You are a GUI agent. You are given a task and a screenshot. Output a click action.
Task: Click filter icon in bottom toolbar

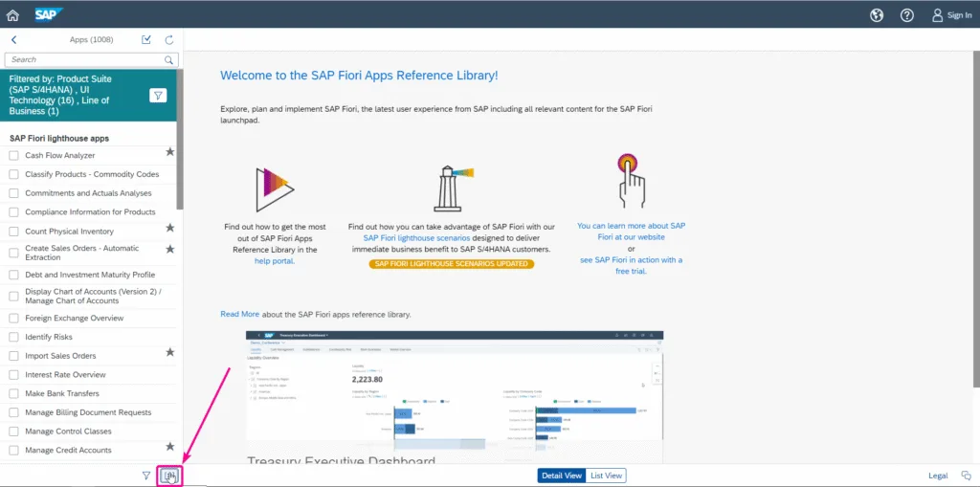point(146,476)
